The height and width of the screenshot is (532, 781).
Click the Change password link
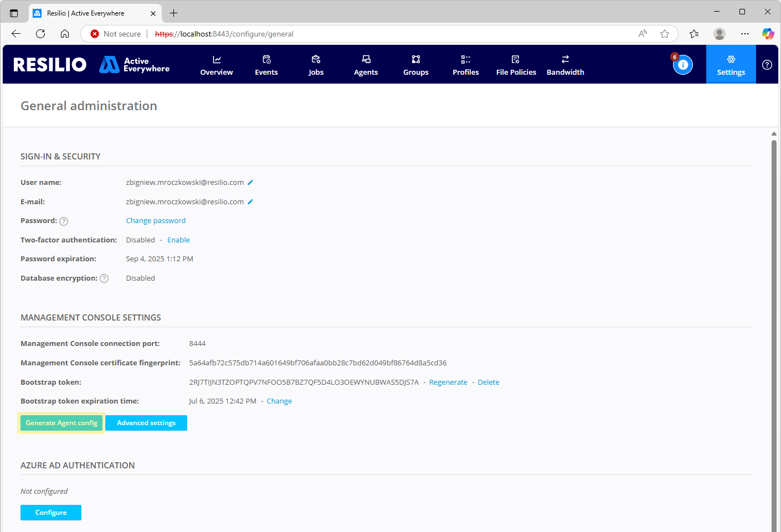156,221
